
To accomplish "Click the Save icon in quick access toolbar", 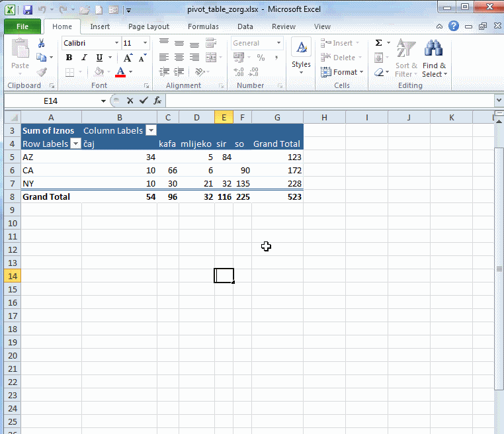I will click(28, 10).
